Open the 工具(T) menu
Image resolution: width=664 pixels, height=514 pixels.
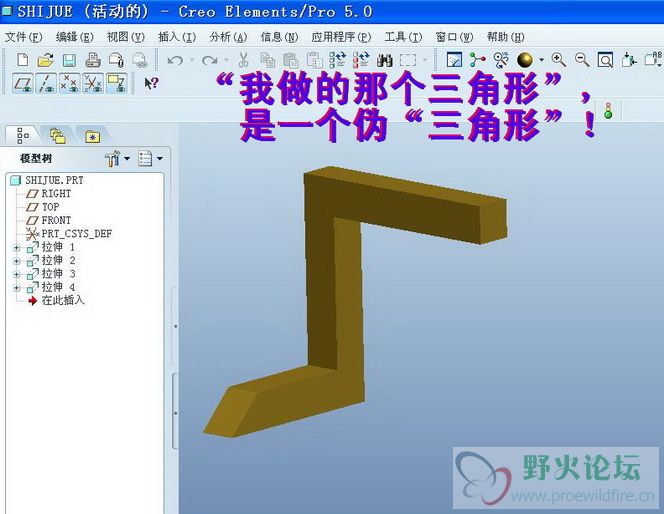(x=403, y=37)
